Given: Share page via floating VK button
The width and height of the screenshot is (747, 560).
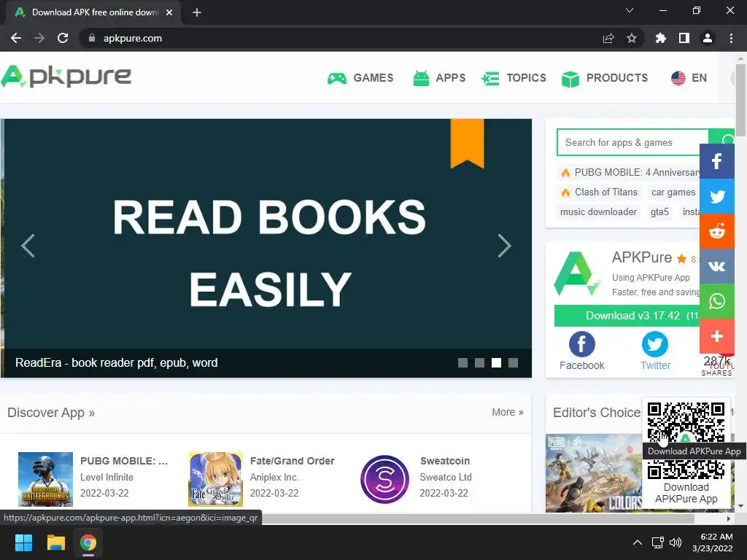Looking at the screenshot, I should pyautogui.click(x=717, y=266).
